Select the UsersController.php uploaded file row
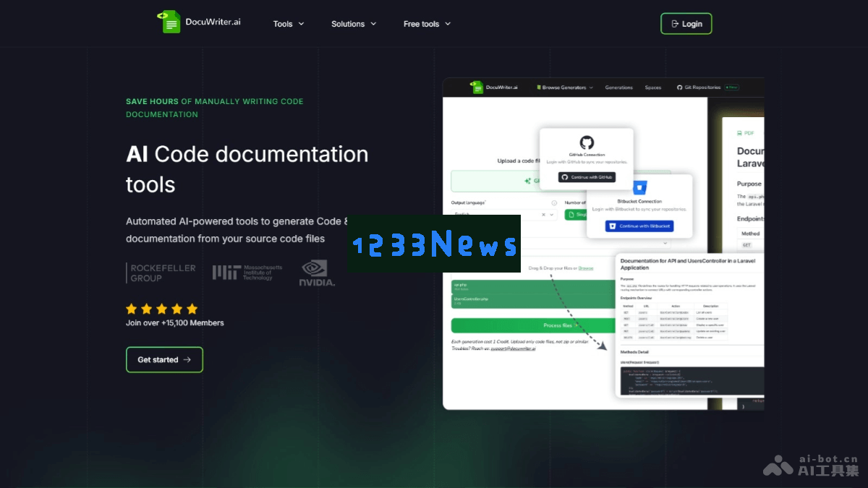Screen dimensions: 868x488 [x=532, y=301]
